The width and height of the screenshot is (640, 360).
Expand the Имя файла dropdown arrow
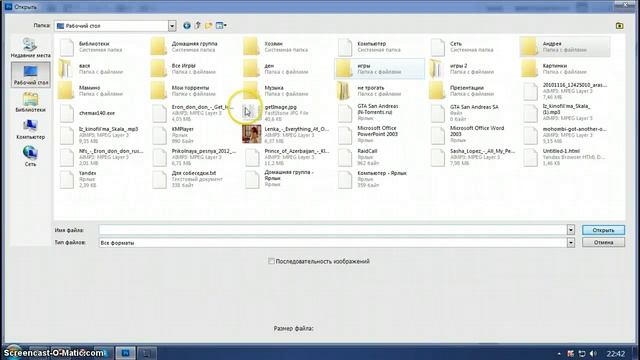pos(571,230)
